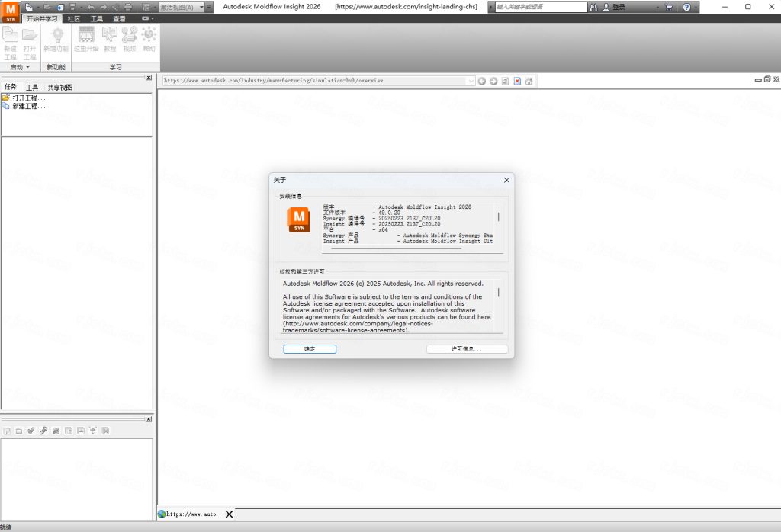Click the binoculars search icon

tap(593, 7)
